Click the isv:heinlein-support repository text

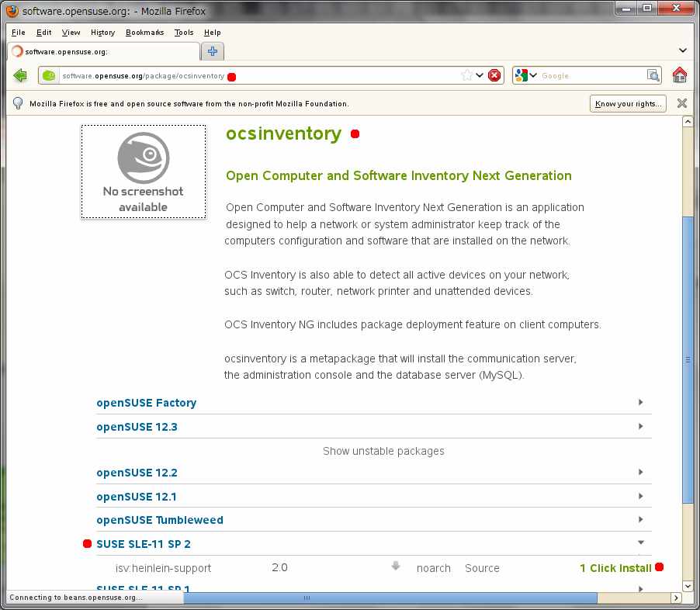tap(163, 568)
